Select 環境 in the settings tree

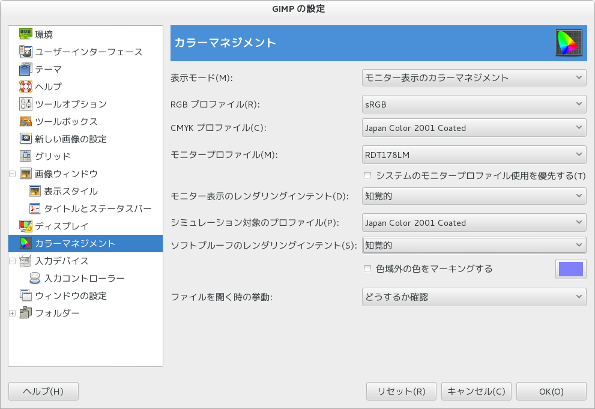[x=44, y=35]
